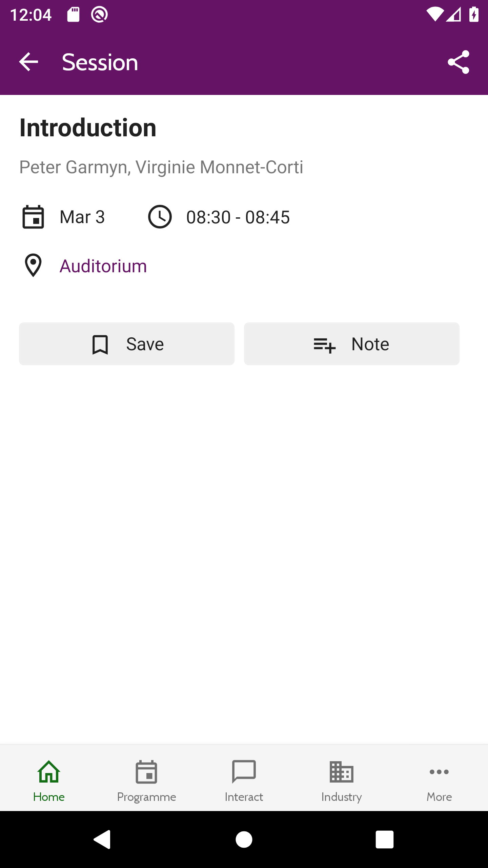
Task: Tap the 08:30 - 08:45 time text
Action: pos(238,217)
